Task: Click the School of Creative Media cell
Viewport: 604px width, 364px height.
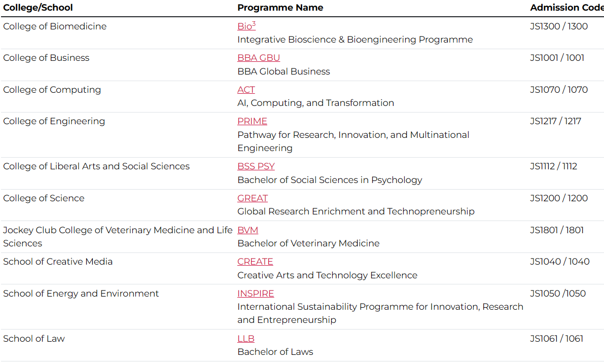Action: coord(58,262)
